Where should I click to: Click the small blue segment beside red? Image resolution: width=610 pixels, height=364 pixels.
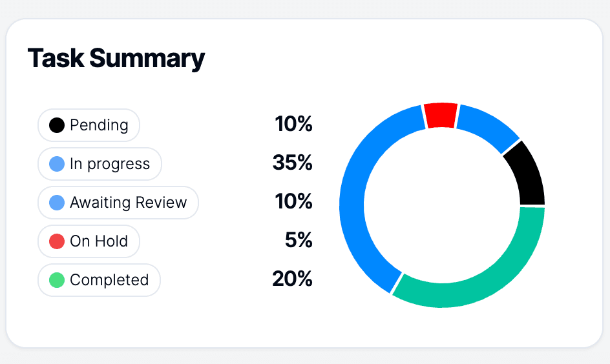[x=487, y=125]
